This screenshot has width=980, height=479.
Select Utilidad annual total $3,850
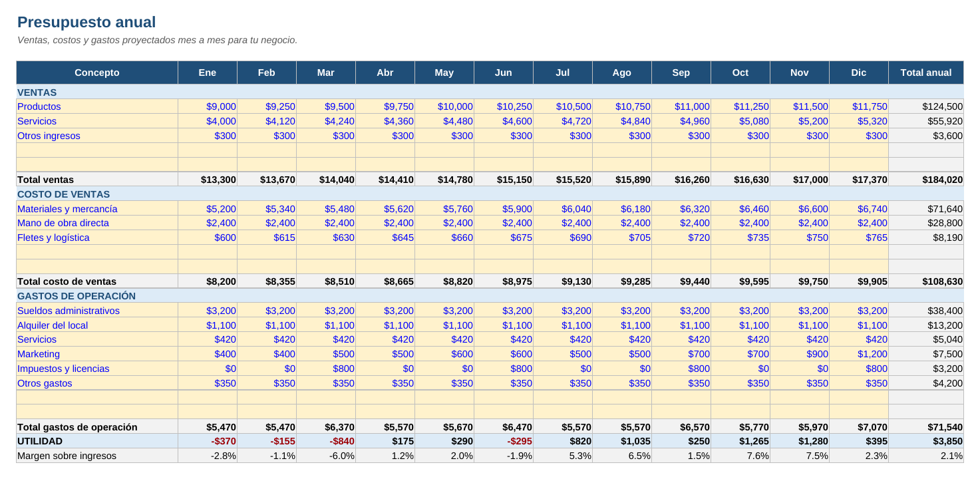click(x=926, y=441)
